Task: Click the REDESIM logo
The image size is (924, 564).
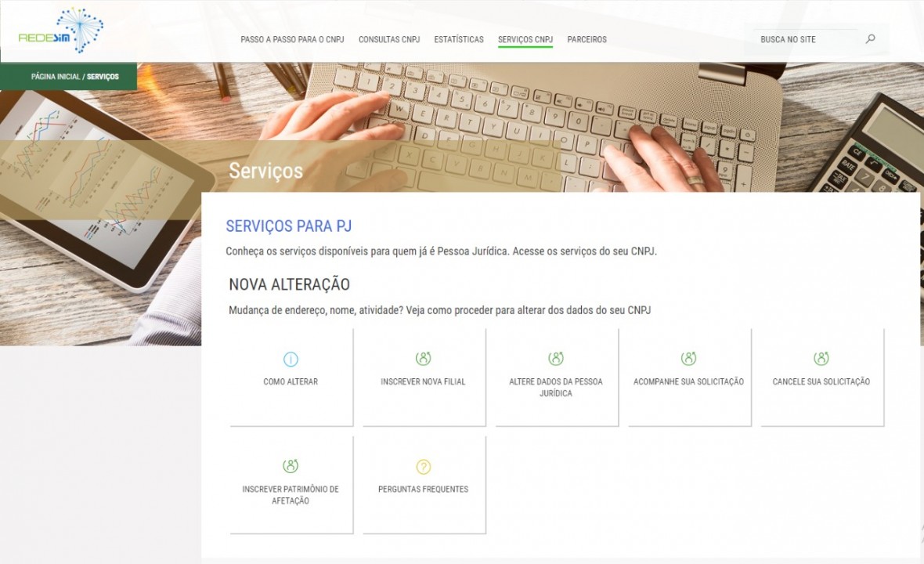Action: tap(61, 31)
